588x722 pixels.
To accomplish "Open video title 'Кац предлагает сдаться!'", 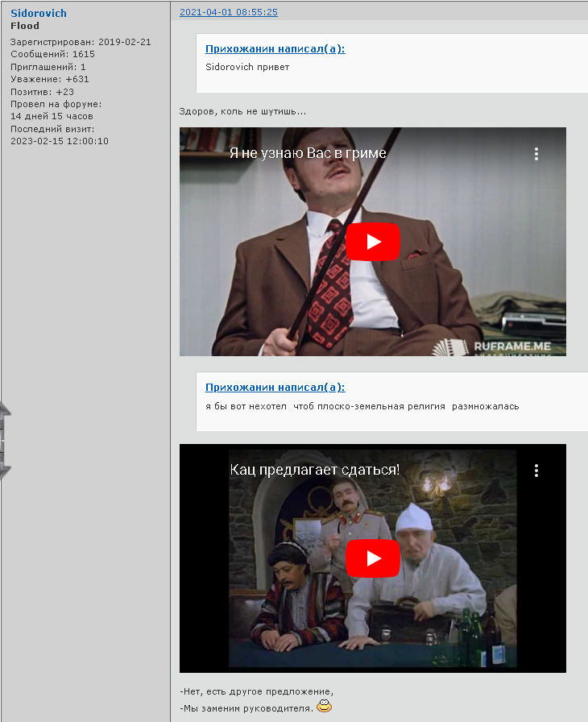I will [315, 470].
